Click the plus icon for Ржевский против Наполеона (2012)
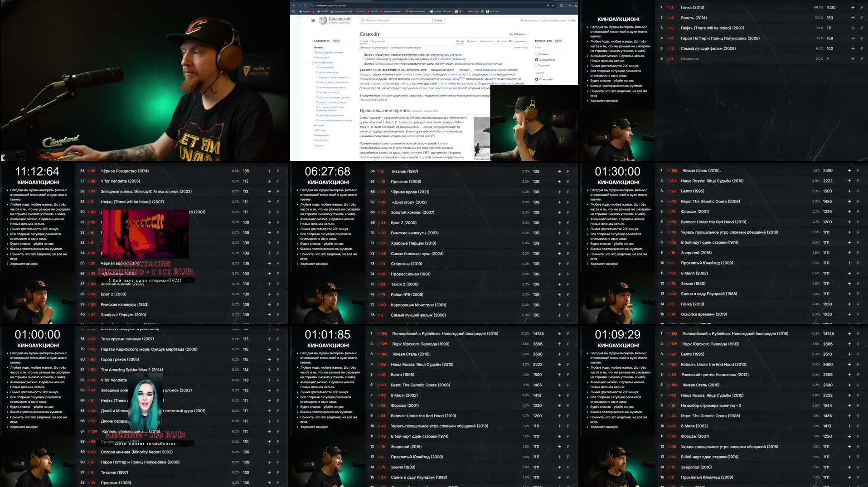868x487 pixels. pyautogui.click(x=849, y=375)
